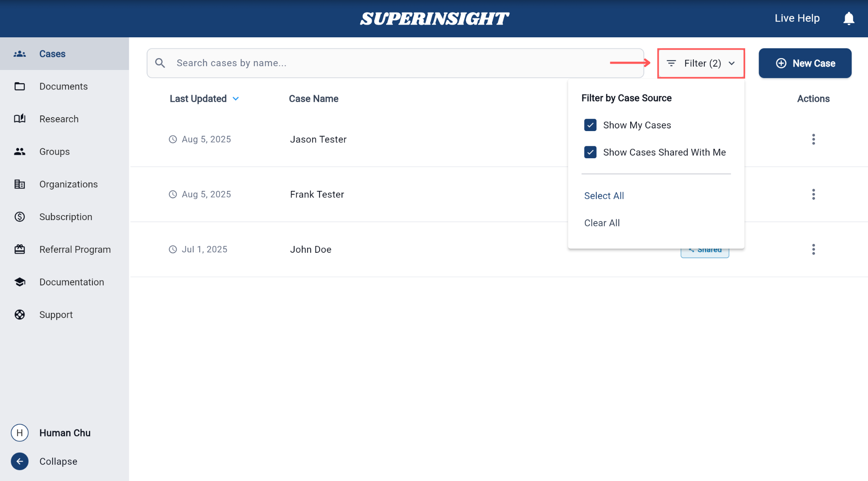Viewport: 868px width, 481px height.
Task: Open Referral Program page
Action: point(64,249)
